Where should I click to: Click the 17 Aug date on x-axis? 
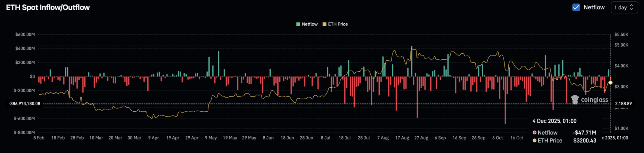[x=402, y=138]
